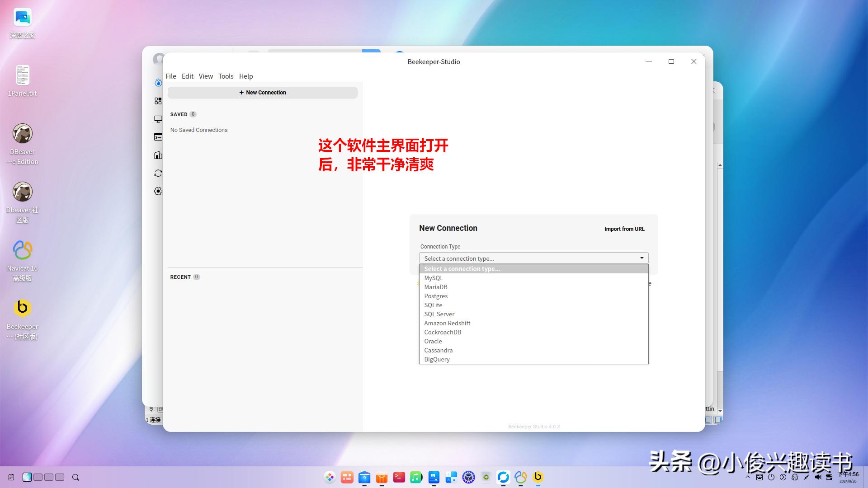Image resolution: width=868 pixels, height=488 pixels.
Task: Click monitor icon in background window sidebar
Action: click(158, 119)
